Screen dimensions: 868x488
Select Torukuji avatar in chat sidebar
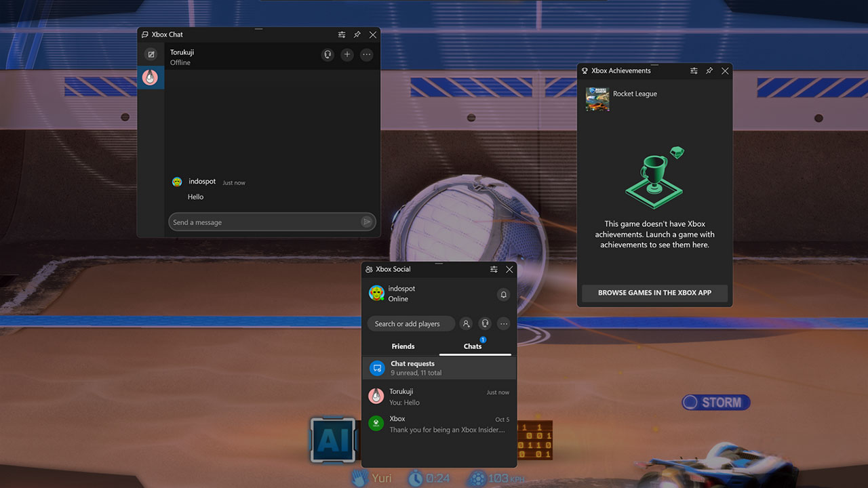click(150, 77)
